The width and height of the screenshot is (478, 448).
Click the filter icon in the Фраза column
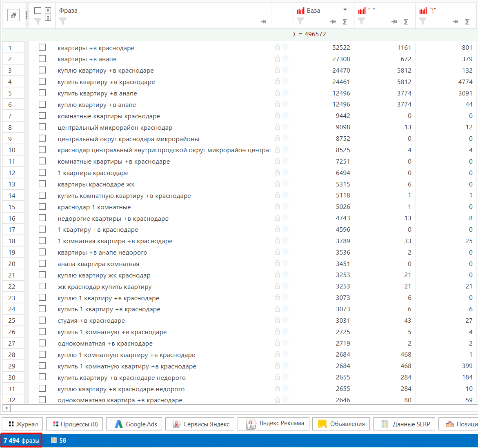point(62,21)
